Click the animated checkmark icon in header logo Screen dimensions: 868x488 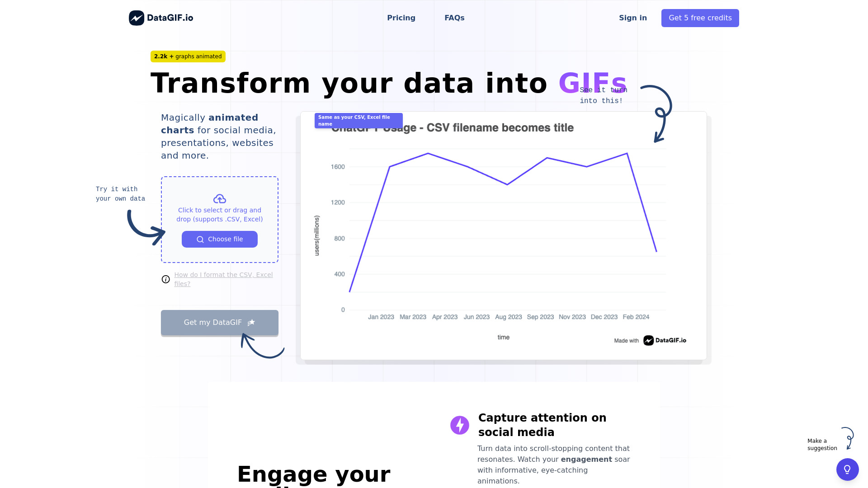pos(137,18)
